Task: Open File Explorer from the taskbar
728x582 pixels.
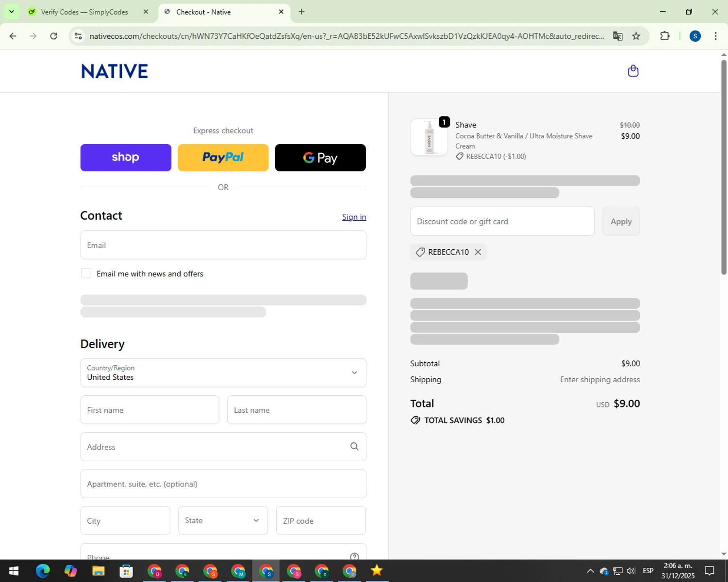Action: pyautogui.click(x=99, y=571)
